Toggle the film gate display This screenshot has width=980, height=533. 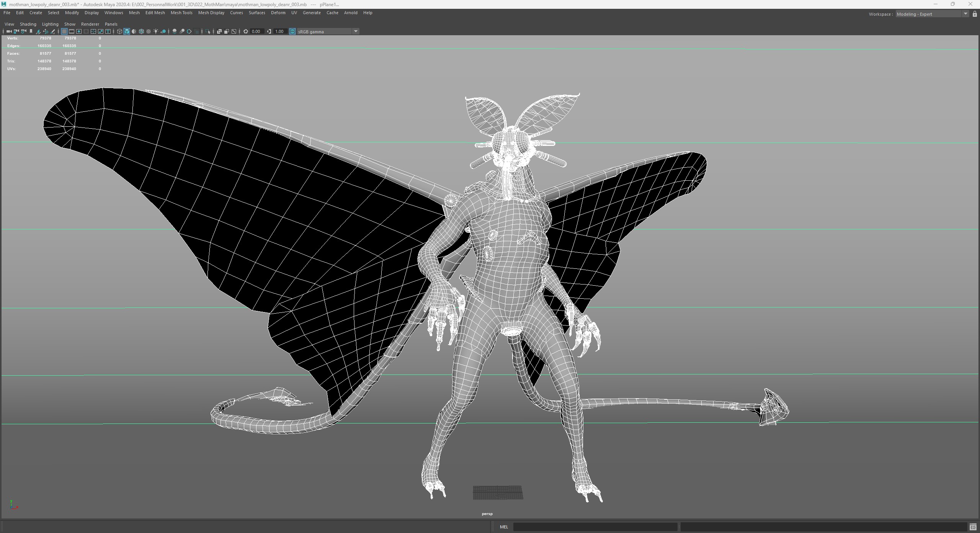(72, 31)
